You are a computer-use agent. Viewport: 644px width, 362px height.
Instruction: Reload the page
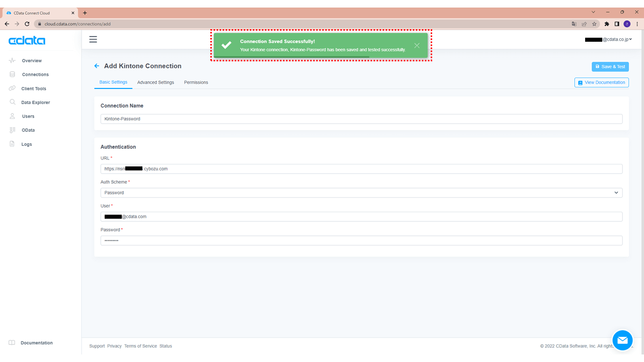tap(27, 24)
